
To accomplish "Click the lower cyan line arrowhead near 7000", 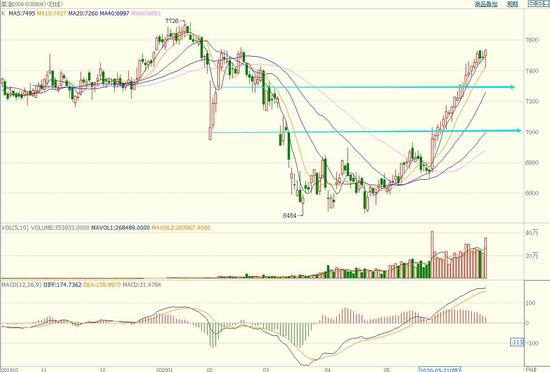I will 518,131.
